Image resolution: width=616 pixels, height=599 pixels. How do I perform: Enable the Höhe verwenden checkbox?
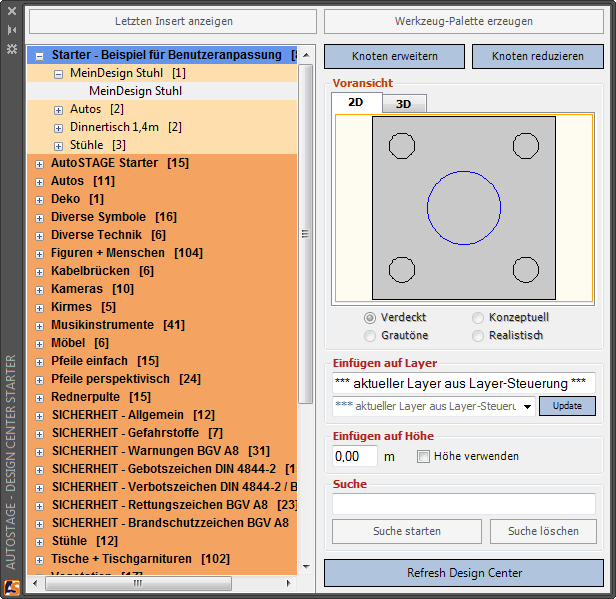click(x=423, y=457)
